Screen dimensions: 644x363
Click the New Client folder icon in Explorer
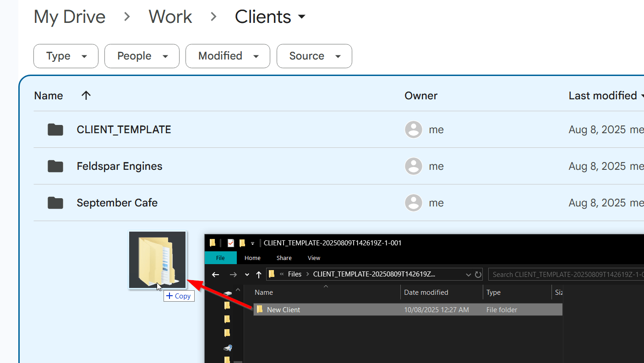tap(260, 309)
